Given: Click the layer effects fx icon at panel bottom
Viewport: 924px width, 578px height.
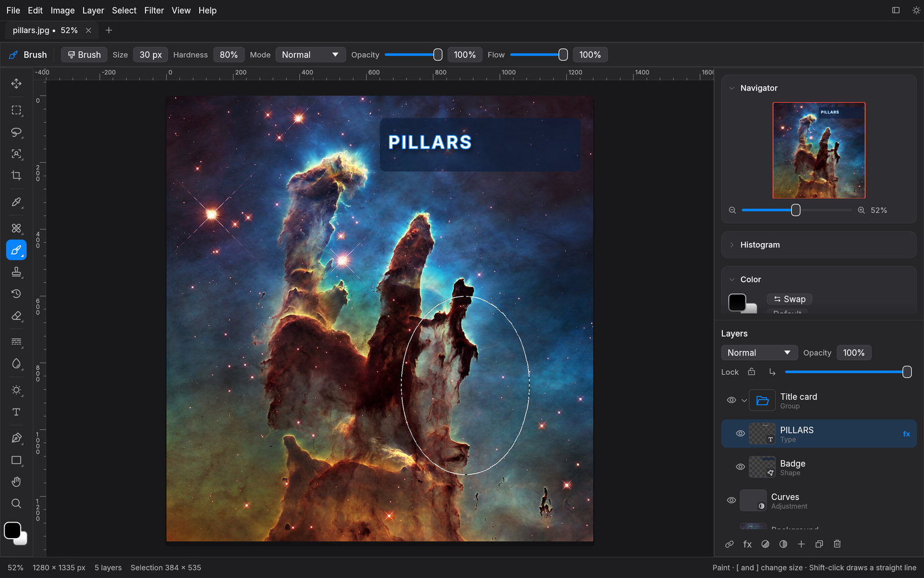Looking at the screenshot, I should pyautogui.click(x=747, y=544).
